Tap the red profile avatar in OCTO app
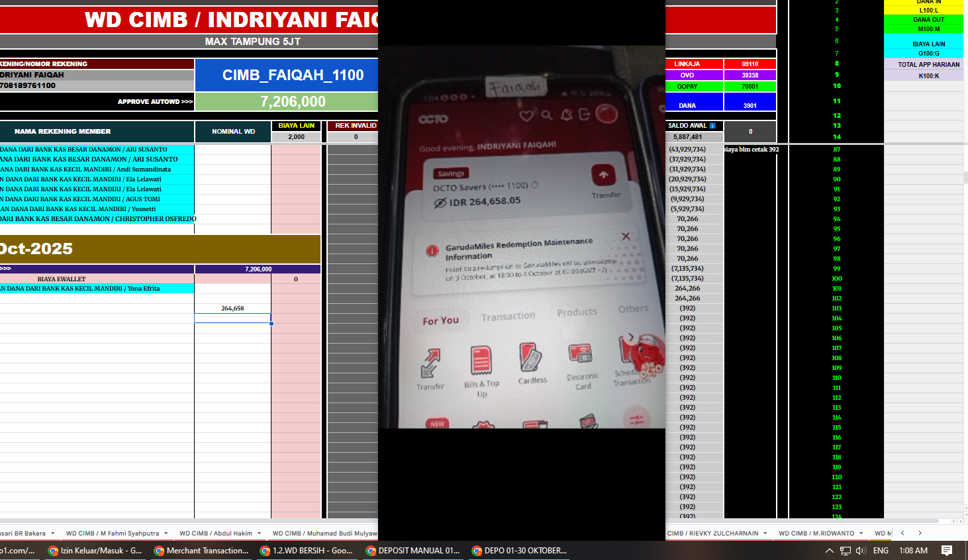 [x=606, y=114]
